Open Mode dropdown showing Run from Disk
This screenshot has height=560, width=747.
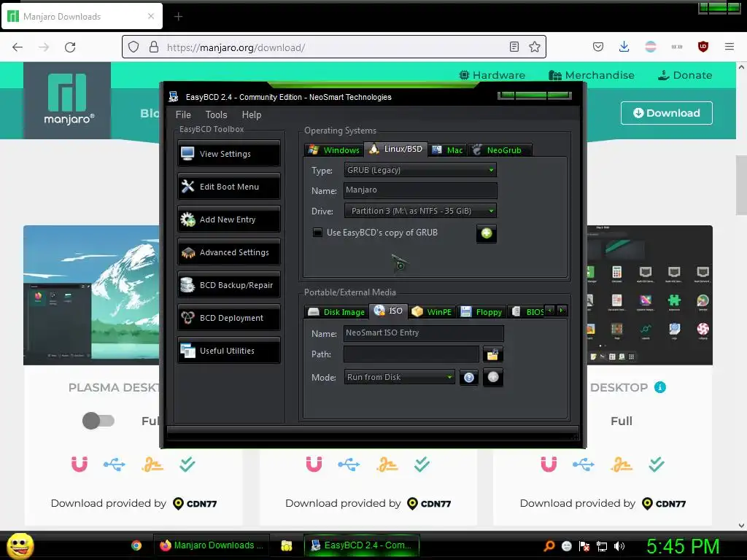pyautogui.click(x=399, y=377)
